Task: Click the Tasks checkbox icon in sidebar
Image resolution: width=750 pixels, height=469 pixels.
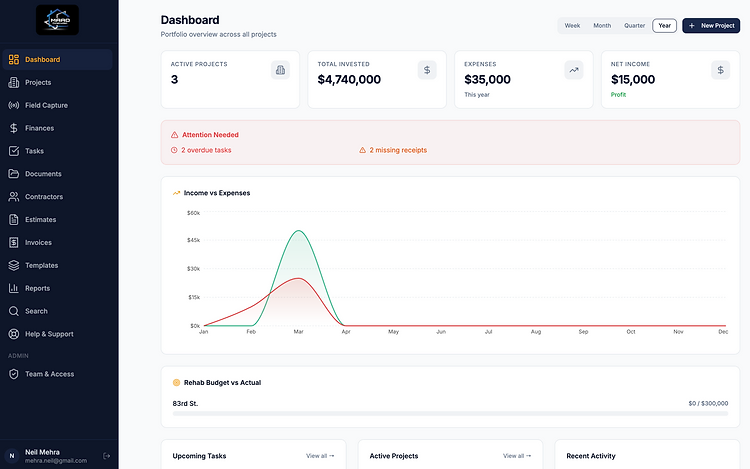Action: point(13,151)
